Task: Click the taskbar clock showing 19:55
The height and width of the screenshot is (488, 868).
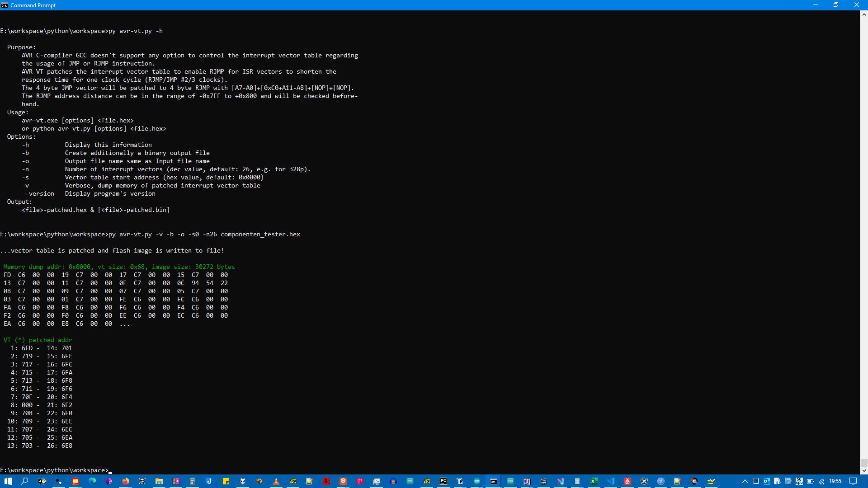Action: tap(835, 481)
